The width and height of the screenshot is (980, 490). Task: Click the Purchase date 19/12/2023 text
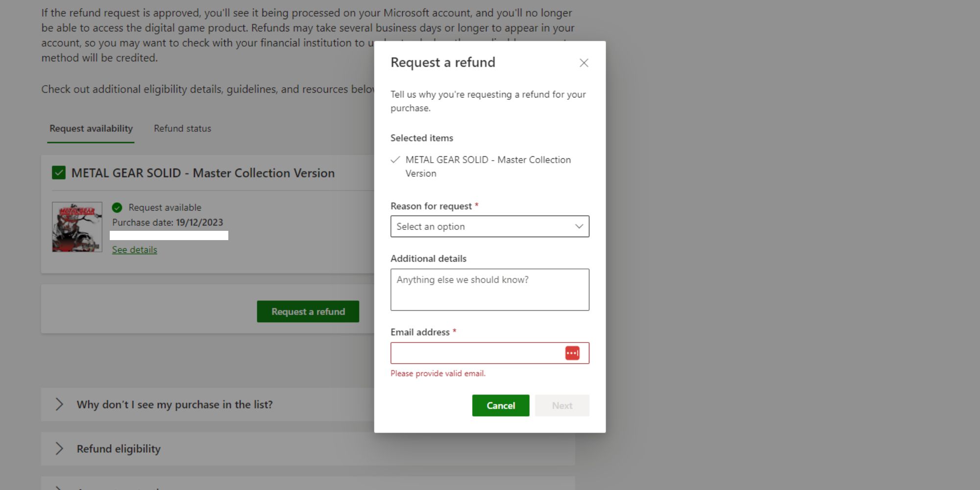point(168,222)
